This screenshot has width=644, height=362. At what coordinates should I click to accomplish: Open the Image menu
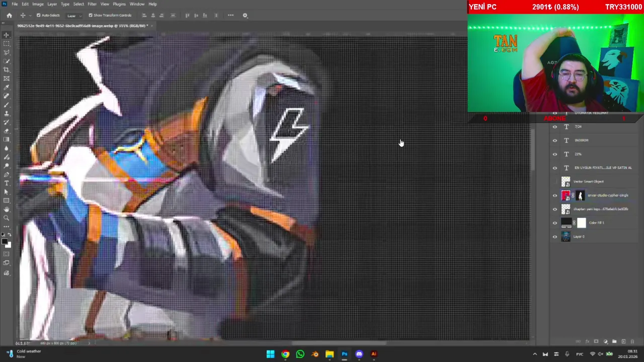coord(38,4)
